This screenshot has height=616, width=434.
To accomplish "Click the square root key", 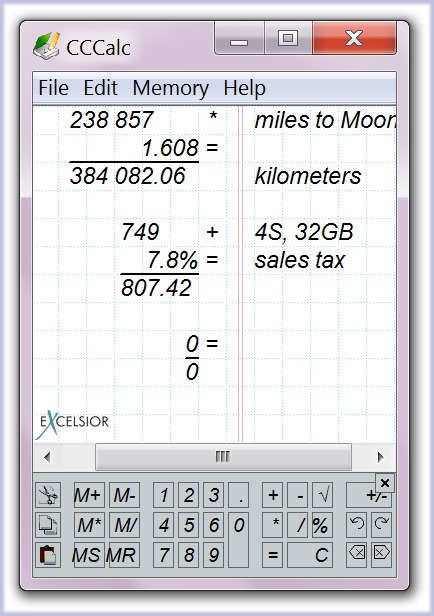I will pos(322,495).
